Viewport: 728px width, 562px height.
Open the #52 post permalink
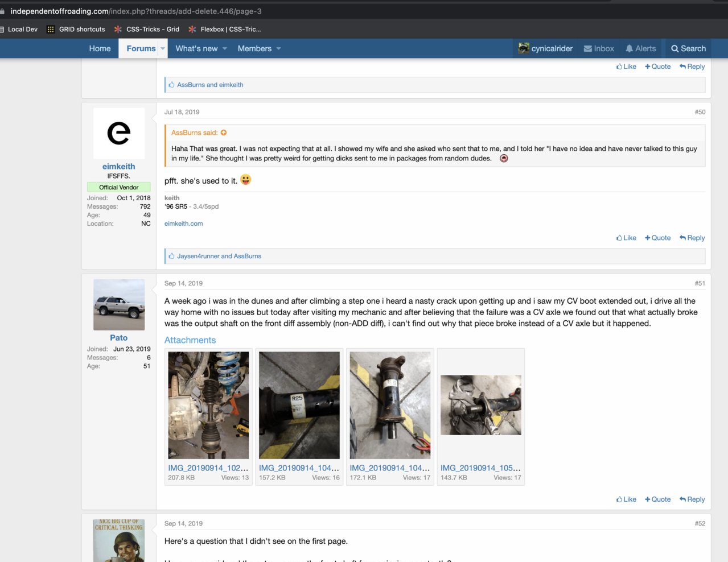click(700, 523)
